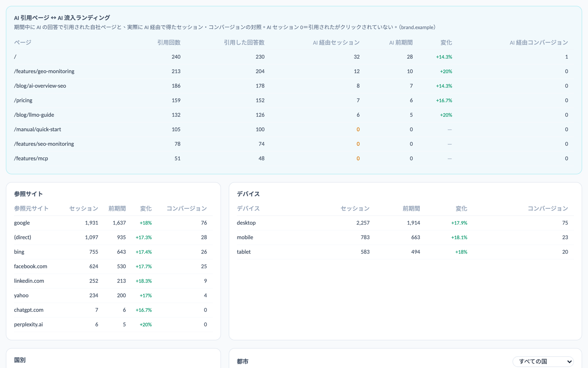Click the perplexity.ai referrer row
588x368 pixels.
[113, 325]
